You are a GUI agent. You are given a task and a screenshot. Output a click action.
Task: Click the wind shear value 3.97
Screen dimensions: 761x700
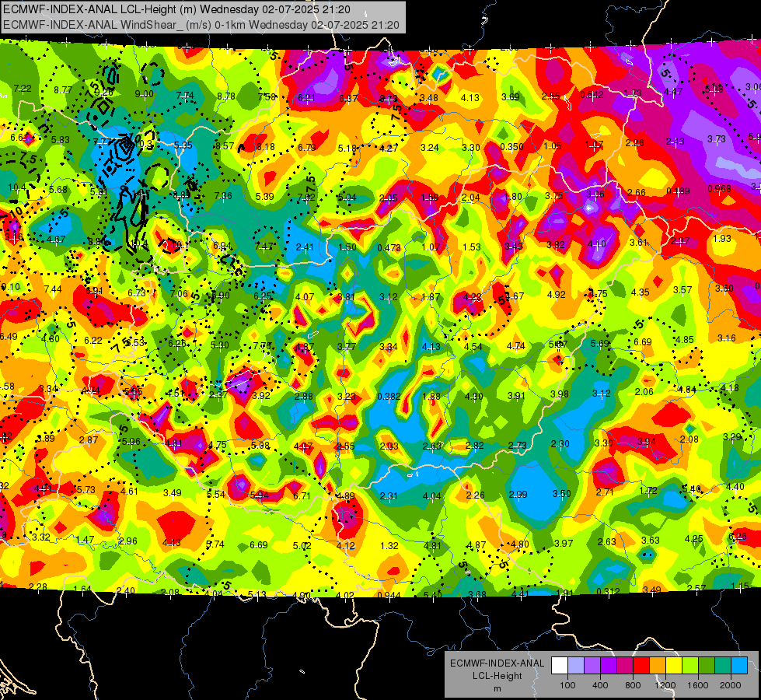point(564,543)
